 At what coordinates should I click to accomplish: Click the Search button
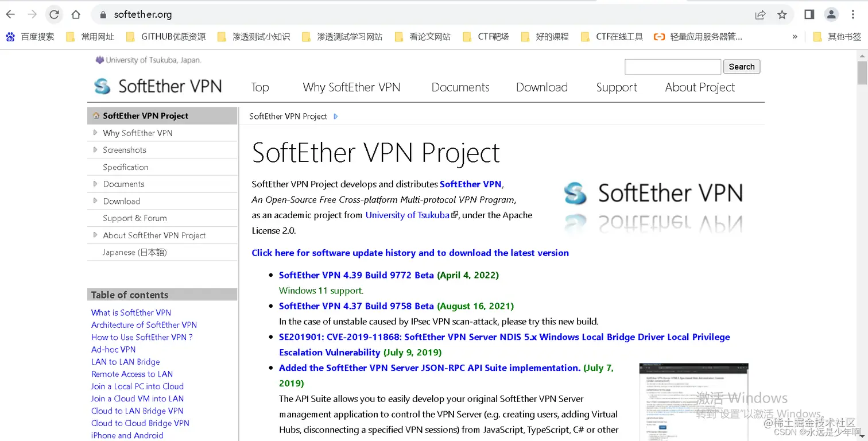click(742, 67)
